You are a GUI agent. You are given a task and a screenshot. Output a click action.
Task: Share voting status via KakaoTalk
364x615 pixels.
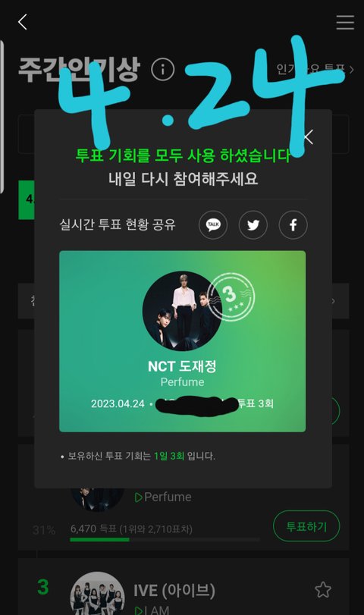(x=213, y=224)
